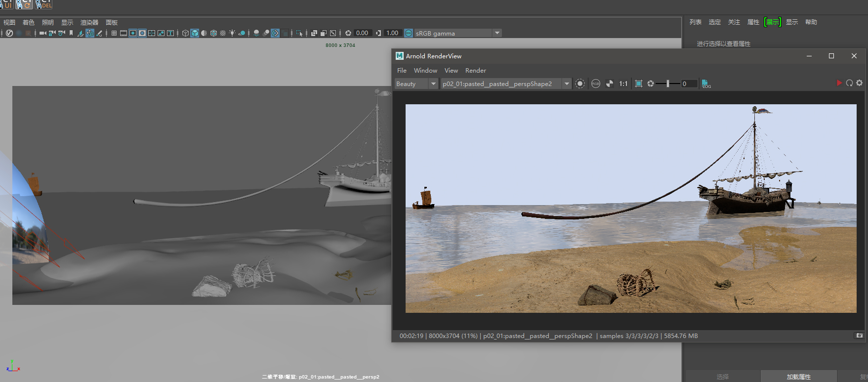Toggle textured display checker icon
Image resolution: width=868 pixels, height=382 pixels.
coord(223,33)
